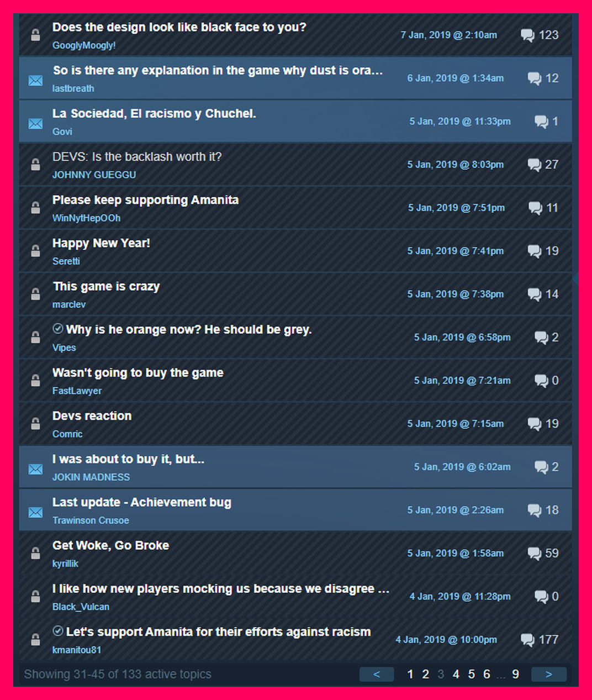Open 'Does the design look like black face to you?' topic
592x700 pixels.
point(179,27)
